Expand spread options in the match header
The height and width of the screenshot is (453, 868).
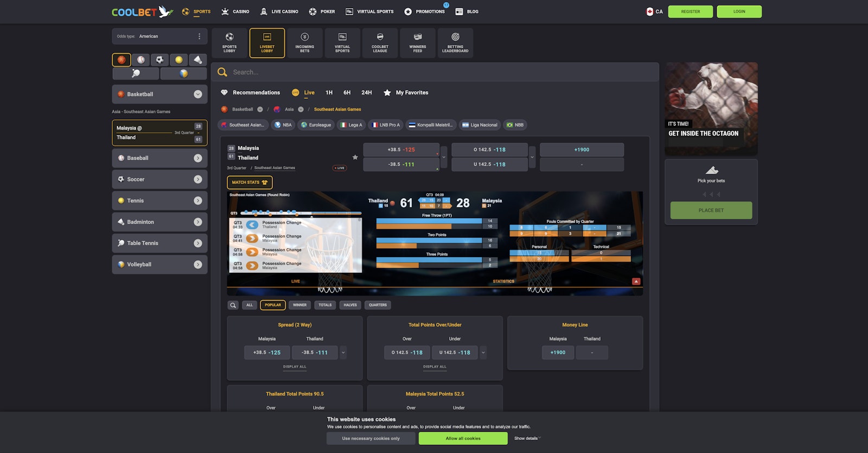(444, 157)
